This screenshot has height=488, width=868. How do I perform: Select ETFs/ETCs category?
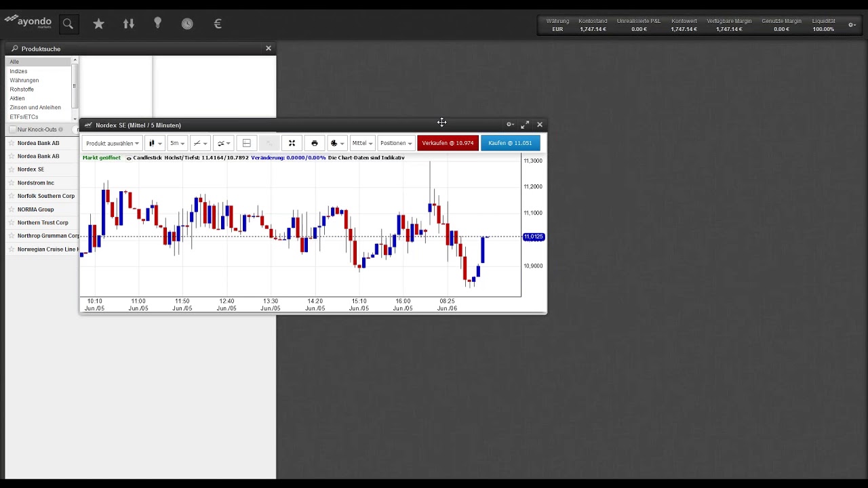tap(38, 117)
